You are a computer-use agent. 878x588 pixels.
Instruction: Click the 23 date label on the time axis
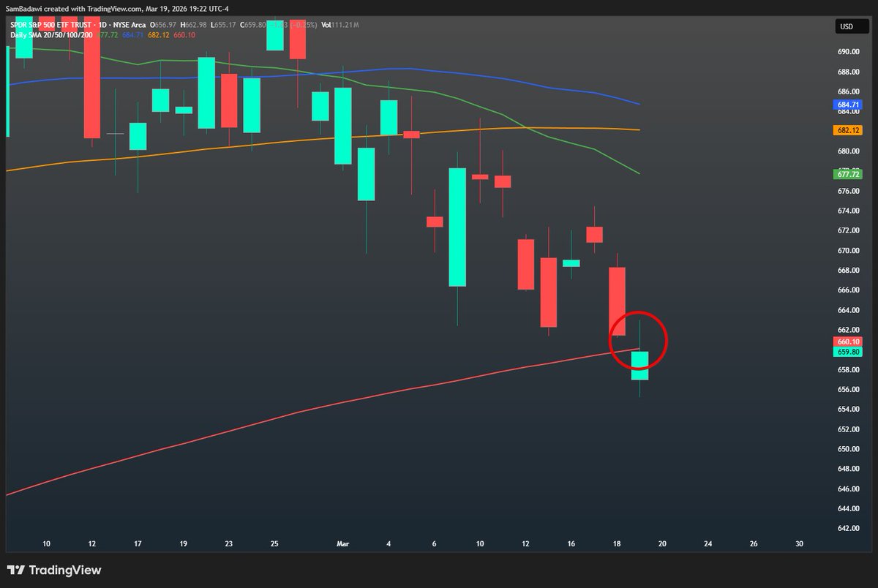(x=229, y=544)
